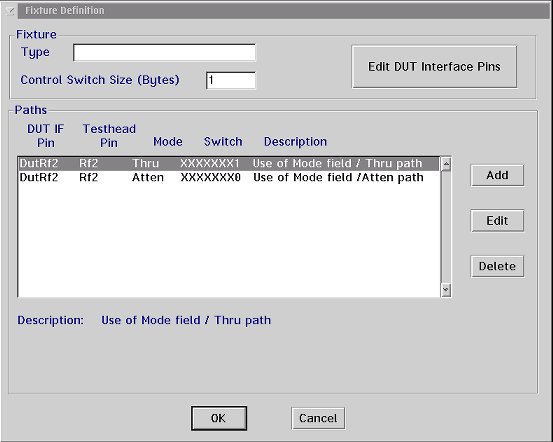Click the Fixture Type input field
553x442 pixels.
pyautogui.click(x=164, y=53)
